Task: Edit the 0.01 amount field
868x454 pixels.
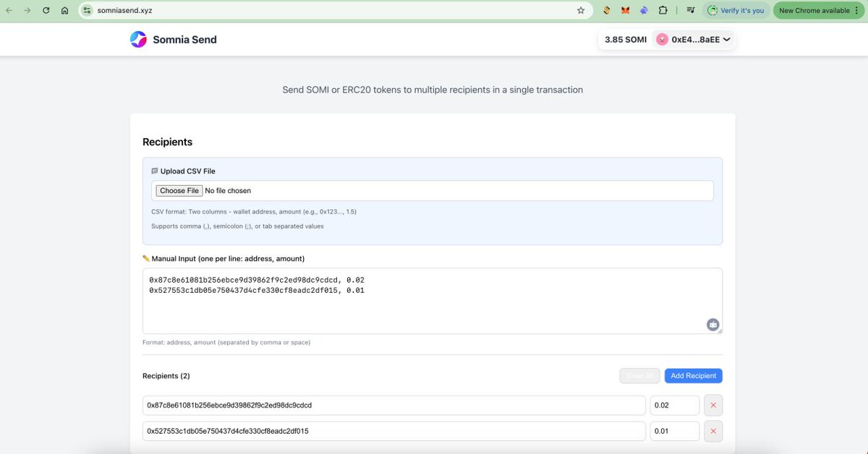Action: tap(674, 432)
